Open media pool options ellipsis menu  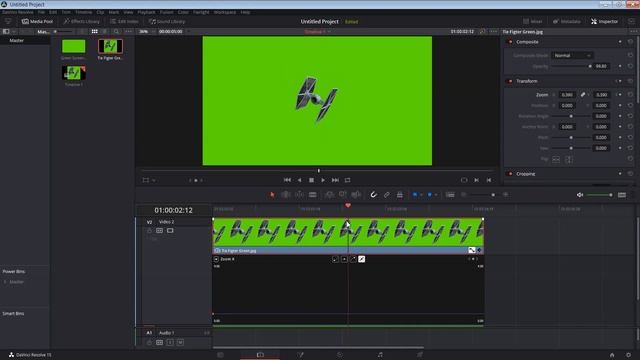point(129,31)
